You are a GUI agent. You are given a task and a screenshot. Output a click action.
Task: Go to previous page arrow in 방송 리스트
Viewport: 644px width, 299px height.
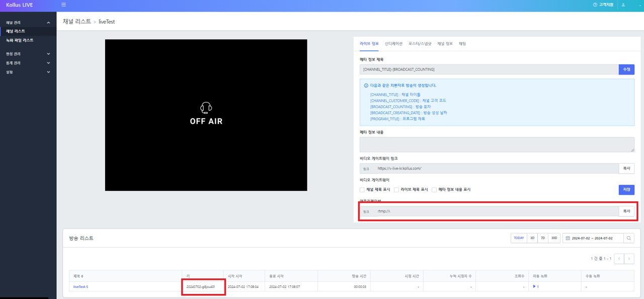tap(619, 259)
